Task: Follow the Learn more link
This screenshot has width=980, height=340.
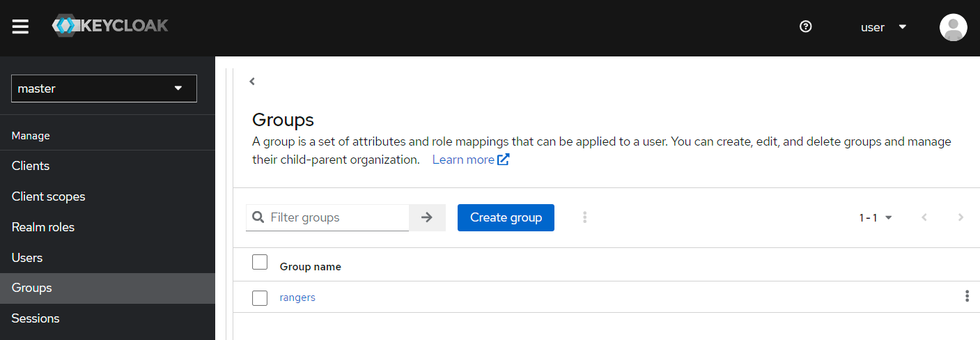Action: [470, 160]
